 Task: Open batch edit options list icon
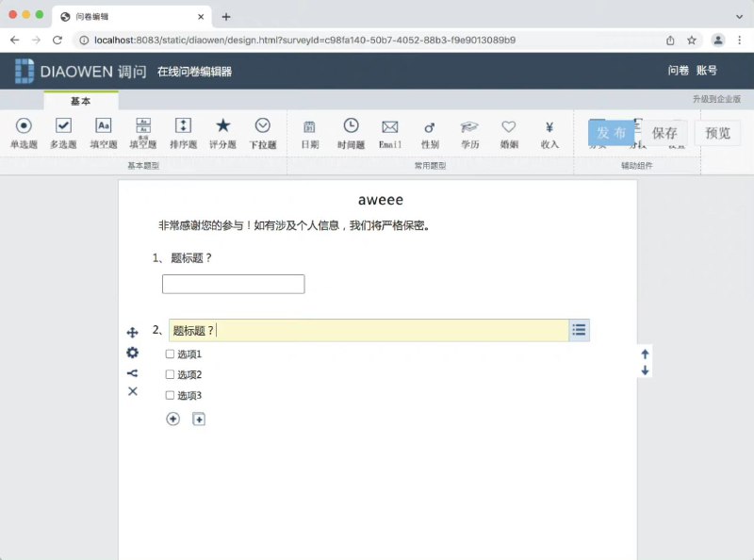[x=578, y=330]
